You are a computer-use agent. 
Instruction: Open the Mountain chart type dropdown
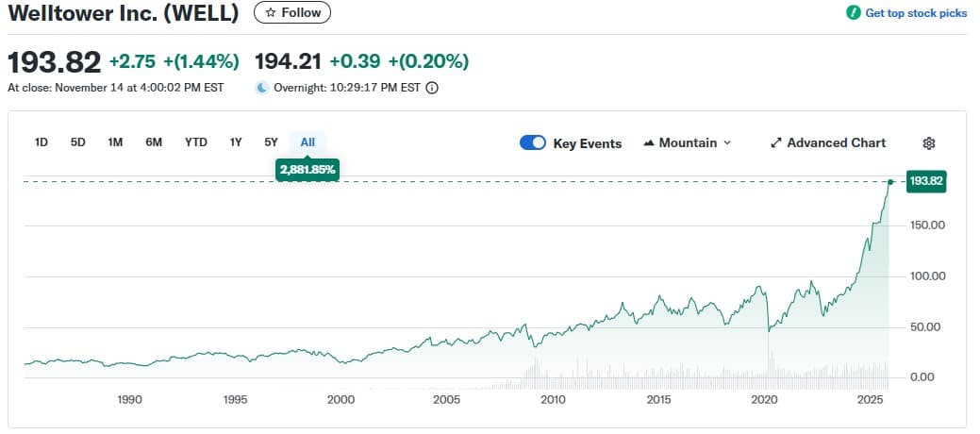point(687,143)
